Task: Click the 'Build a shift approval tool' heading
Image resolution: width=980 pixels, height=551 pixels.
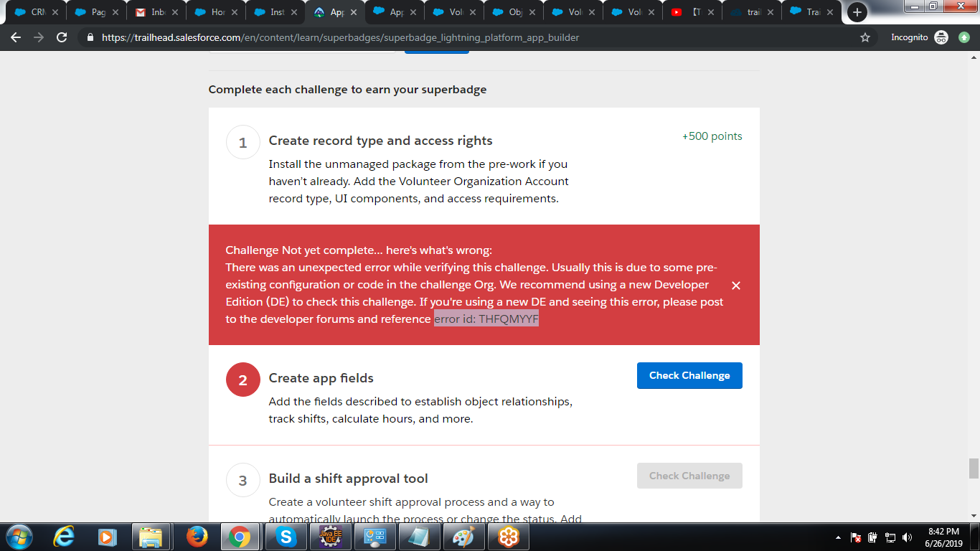Action: coord(349,479)
